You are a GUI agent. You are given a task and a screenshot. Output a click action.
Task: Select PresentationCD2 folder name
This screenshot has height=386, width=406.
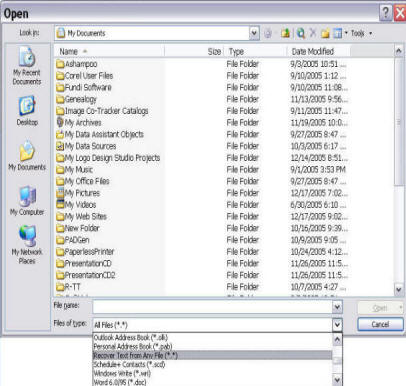[90, 275]
